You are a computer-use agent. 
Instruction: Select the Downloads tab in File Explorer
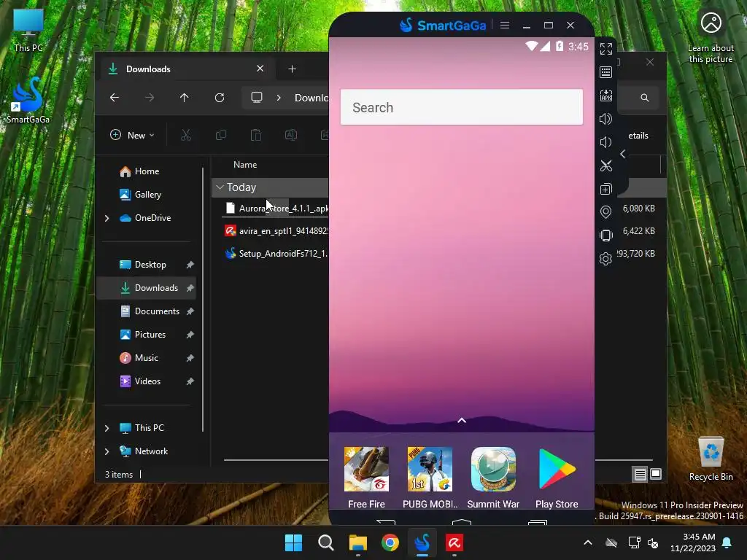(x=186, y=69)
